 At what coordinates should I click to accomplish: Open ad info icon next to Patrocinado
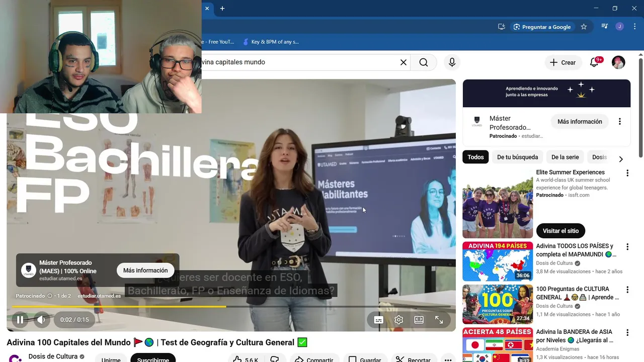point(49,296)
